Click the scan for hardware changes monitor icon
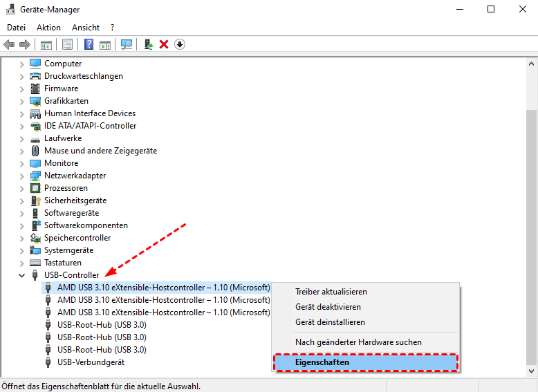Viewport: 538px width, 392px height. click(127, 44)
